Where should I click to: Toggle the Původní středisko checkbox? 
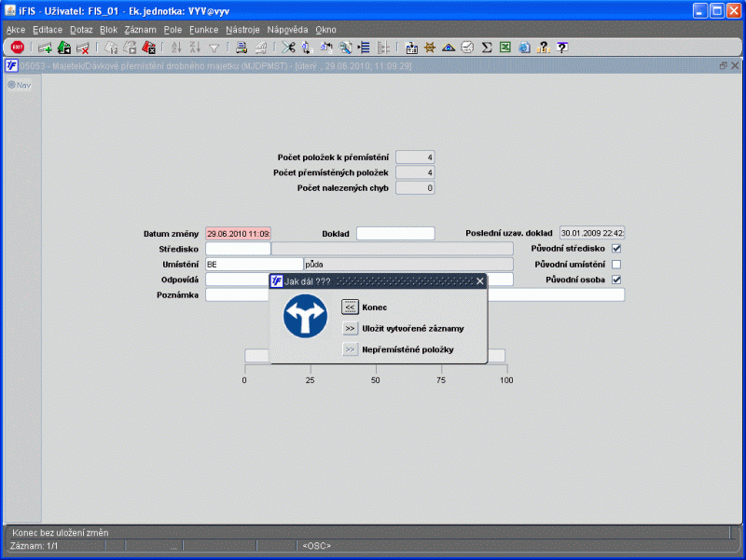(616, 249)
